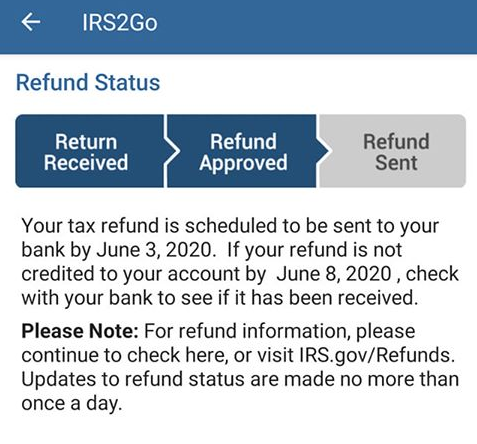This screenshot has height=444, width=477.
Task: Click the IRS2Go app title
Action: [120, 23]
